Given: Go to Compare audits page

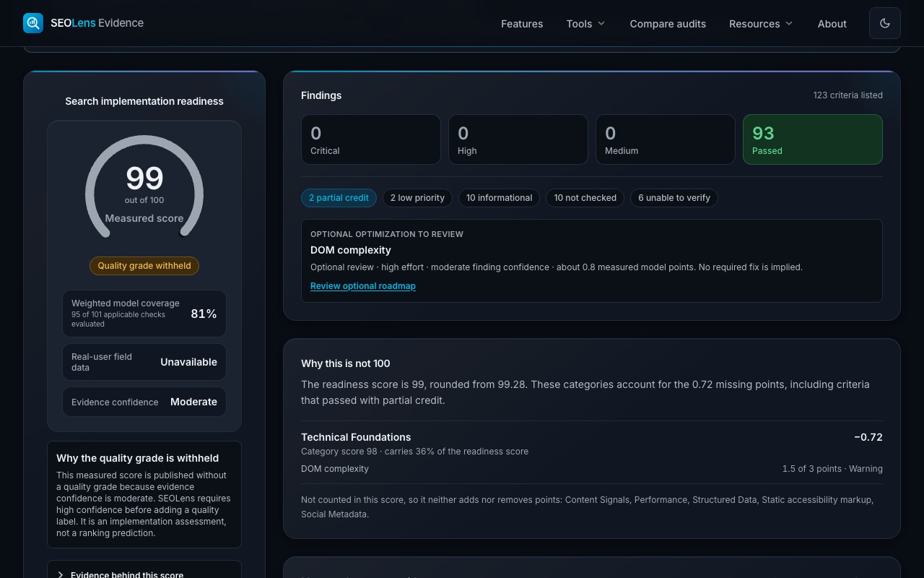Looking at the screenshot, I should 668,24.
